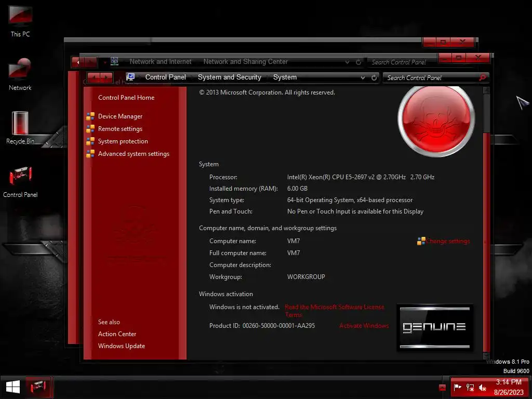
Task: Click 'Windows is not activated.' text
Action: click(x=244, y=307)
